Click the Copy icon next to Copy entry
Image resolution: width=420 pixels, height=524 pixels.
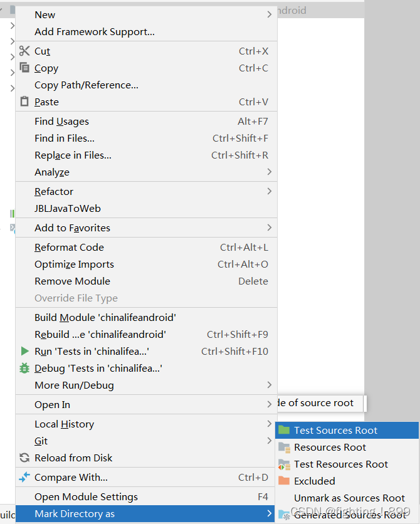tap(24, 68)
